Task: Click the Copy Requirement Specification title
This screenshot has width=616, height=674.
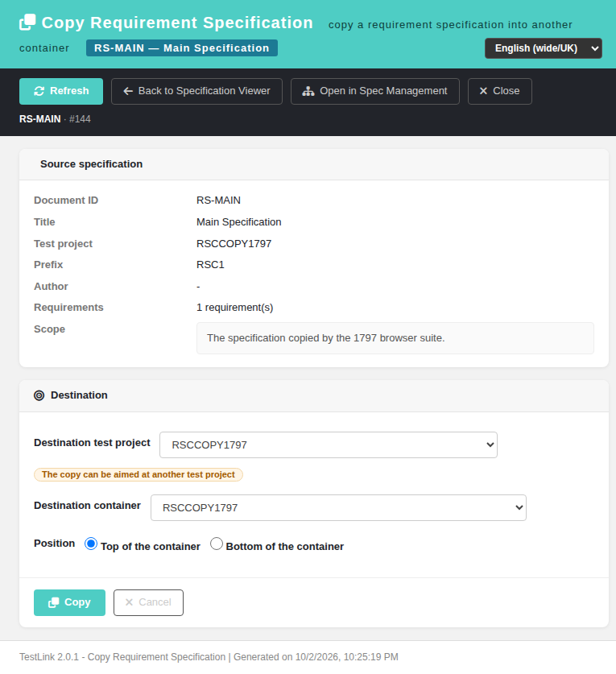Action: coord(177,23)
